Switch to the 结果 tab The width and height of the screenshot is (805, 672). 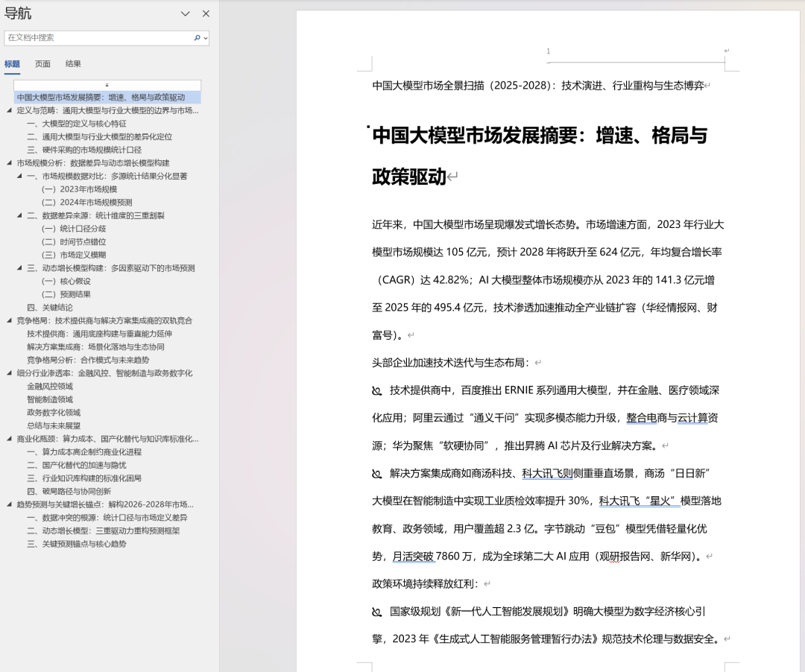pyautogui.click(x=72, y=64)
